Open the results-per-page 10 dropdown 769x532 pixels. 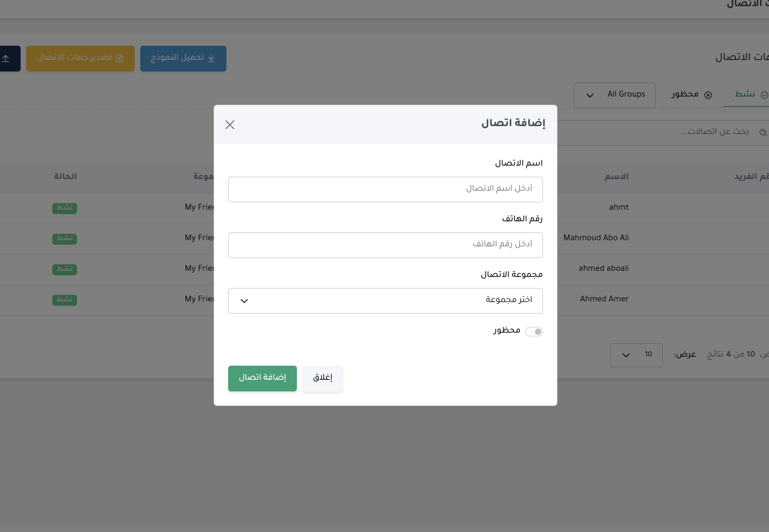[x=636, y=355]
